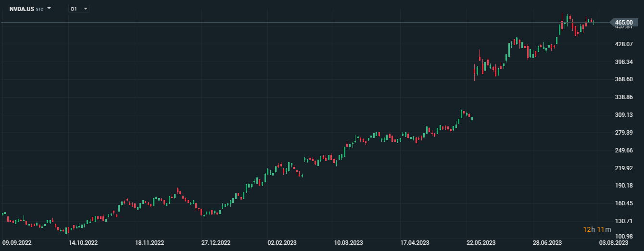Click the 14.10.2022 date axis label
Screen dimensions: 644x251
(83, 243)
